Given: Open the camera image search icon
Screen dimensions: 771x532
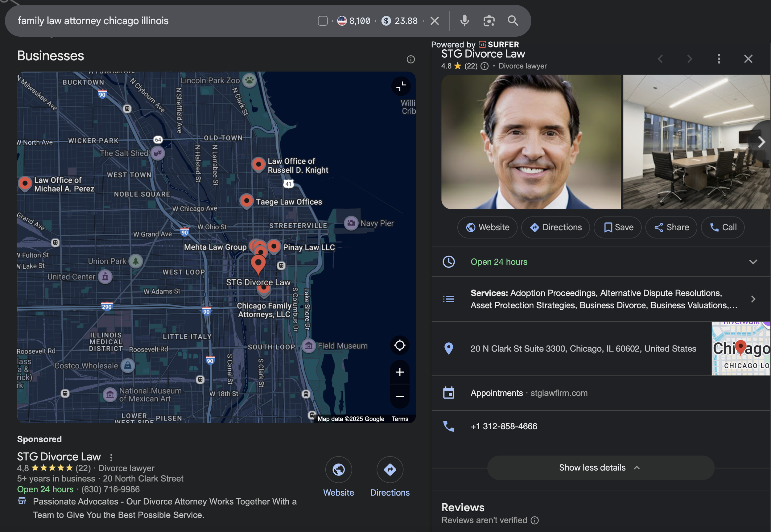Looking at the screenshot, I should pyautogui.click(x=489, y=21).
